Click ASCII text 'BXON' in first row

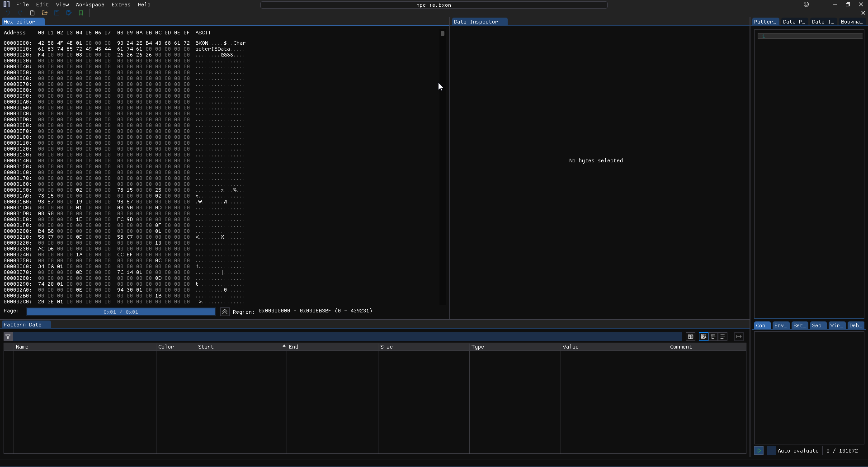coord(202,43)
